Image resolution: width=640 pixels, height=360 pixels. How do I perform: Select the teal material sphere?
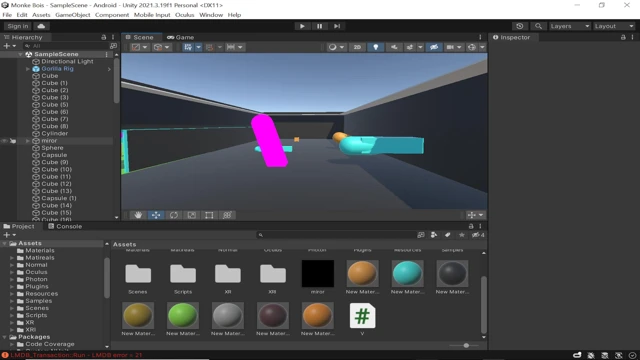(407, 273)
